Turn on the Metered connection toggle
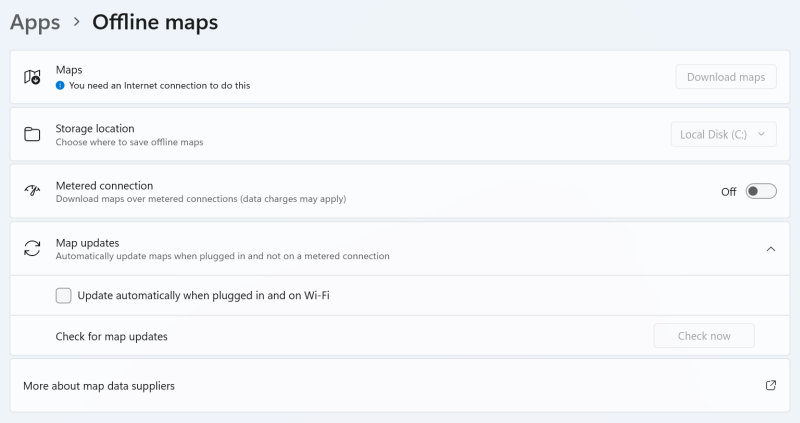 [760, 191]
